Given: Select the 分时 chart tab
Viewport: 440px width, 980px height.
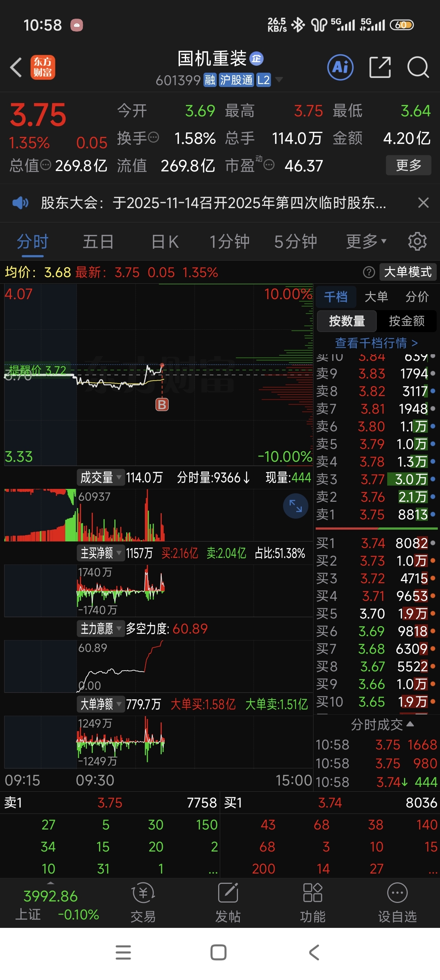Looking at the screenshot, I should coord(33,242).
